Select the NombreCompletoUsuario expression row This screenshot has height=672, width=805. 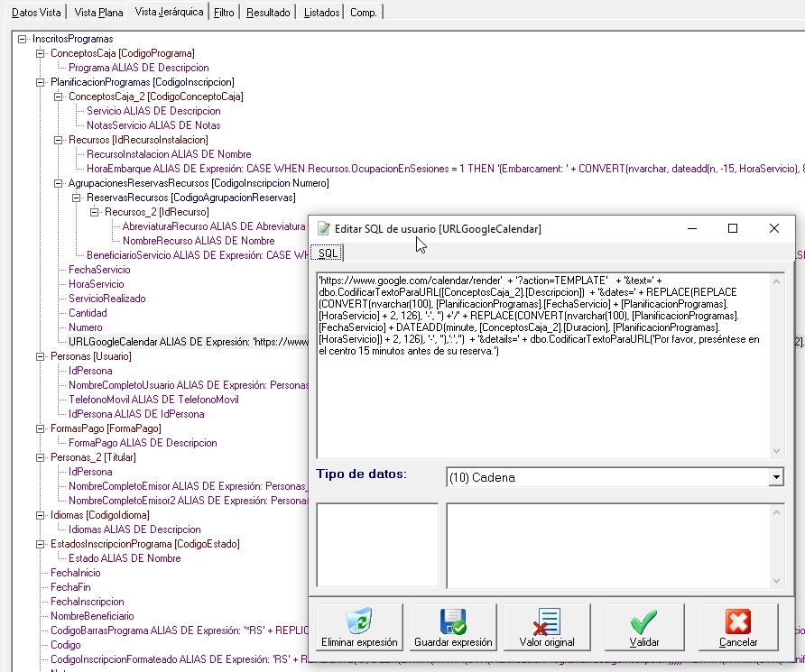(x=189, y=385)
